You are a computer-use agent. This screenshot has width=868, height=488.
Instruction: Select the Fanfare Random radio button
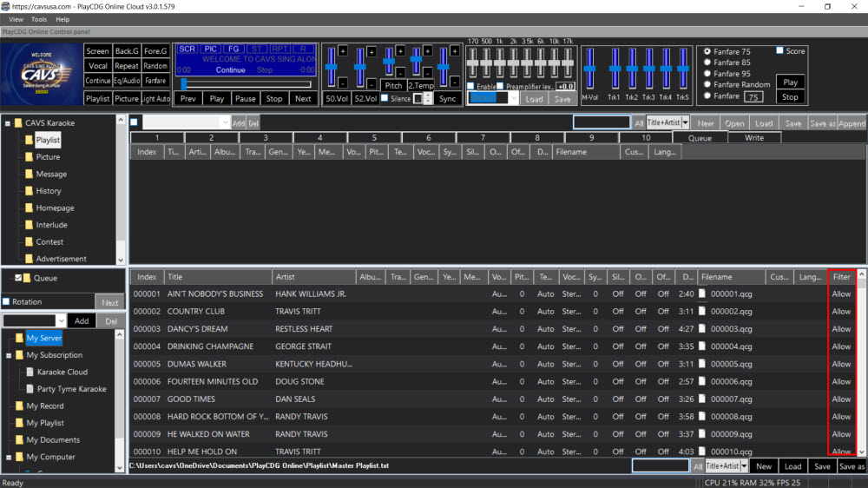[x=707, y=85]
